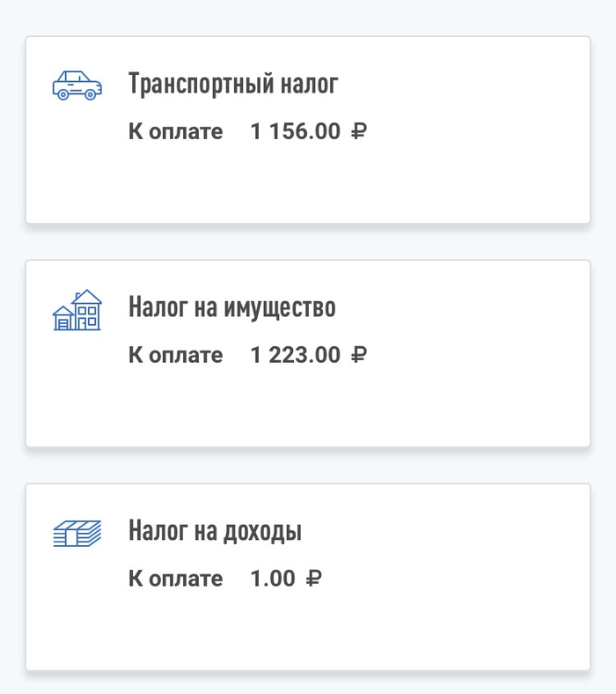Select the 1 223.00 amount due
Screen dimensions: 616x694
(295, 355)
